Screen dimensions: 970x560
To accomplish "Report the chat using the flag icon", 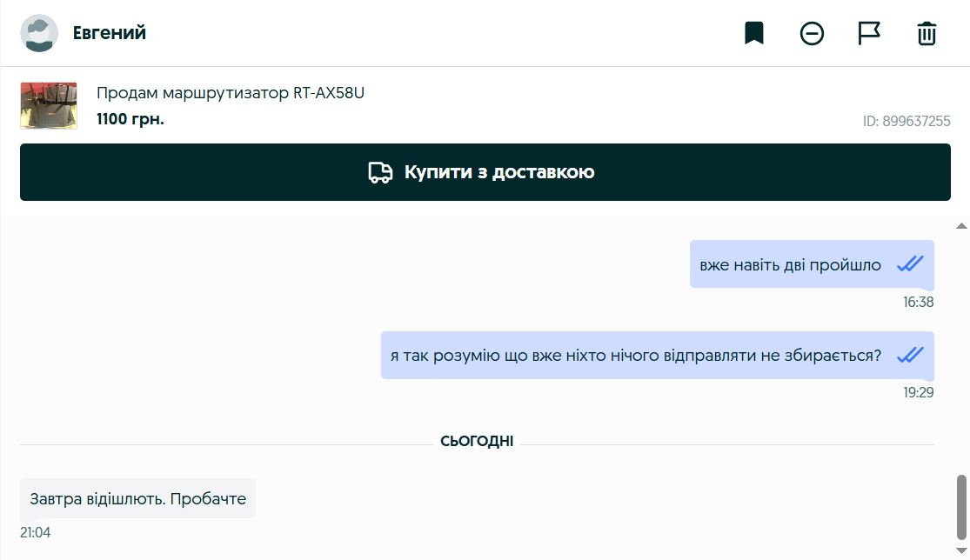I will 869,34.
